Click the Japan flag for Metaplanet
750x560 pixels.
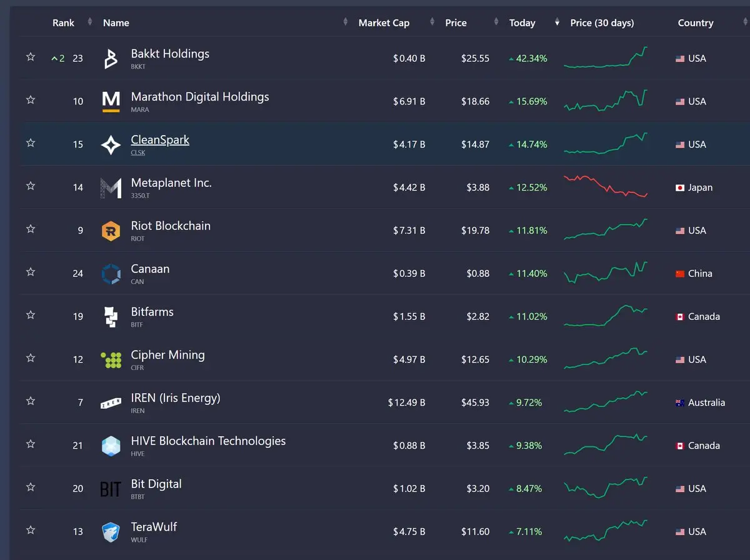click(680, 187)
